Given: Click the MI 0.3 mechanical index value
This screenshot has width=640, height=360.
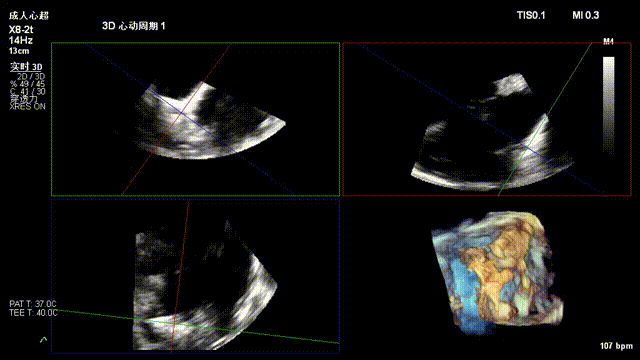Looking at the screenshot, I should pos(585,16).
